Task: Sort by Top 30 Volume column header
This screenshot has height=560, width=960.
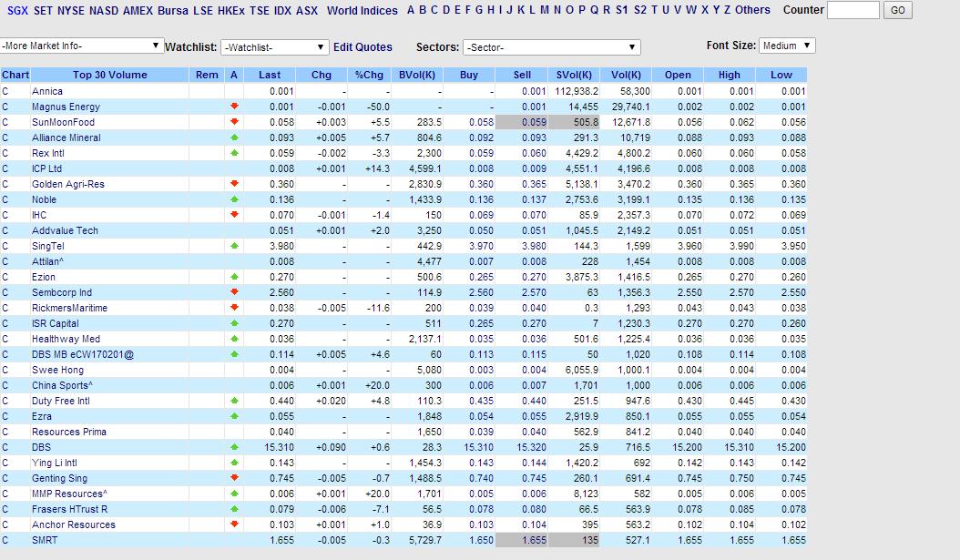Action: (109, 75)
